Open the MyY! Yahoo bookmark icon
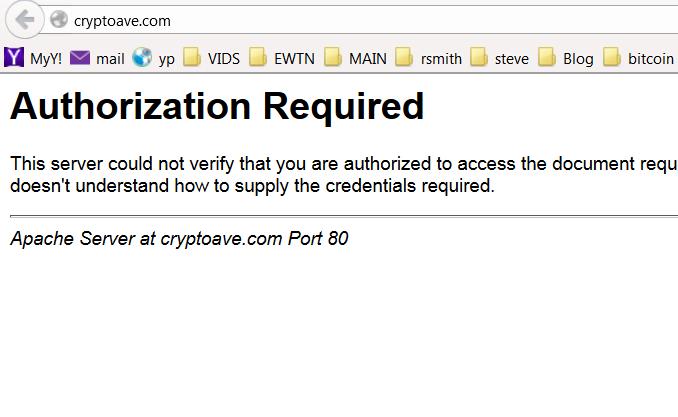Viewport: 678px width, 417px height. (14, 57)
